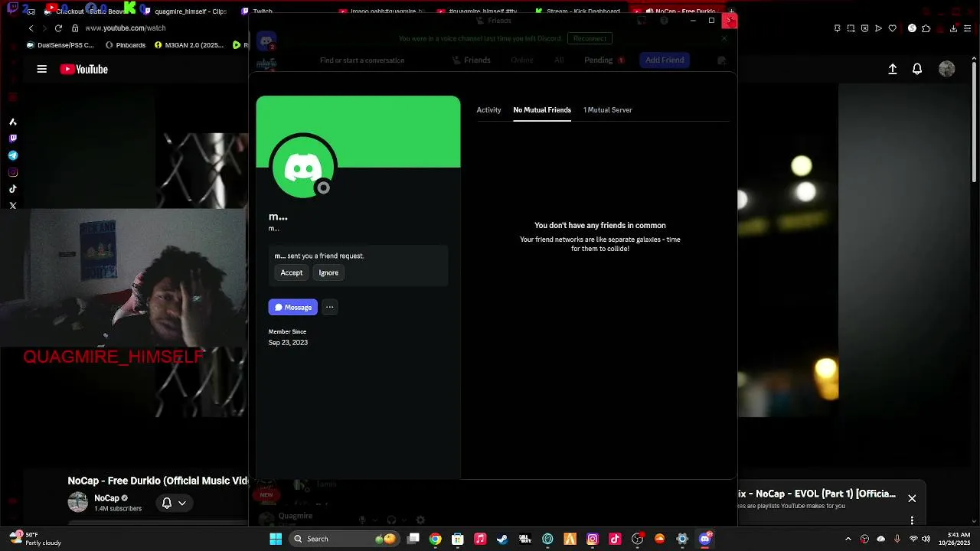Add page to bookmarks heart icon
980x551 pixels.
coord(893,28)
